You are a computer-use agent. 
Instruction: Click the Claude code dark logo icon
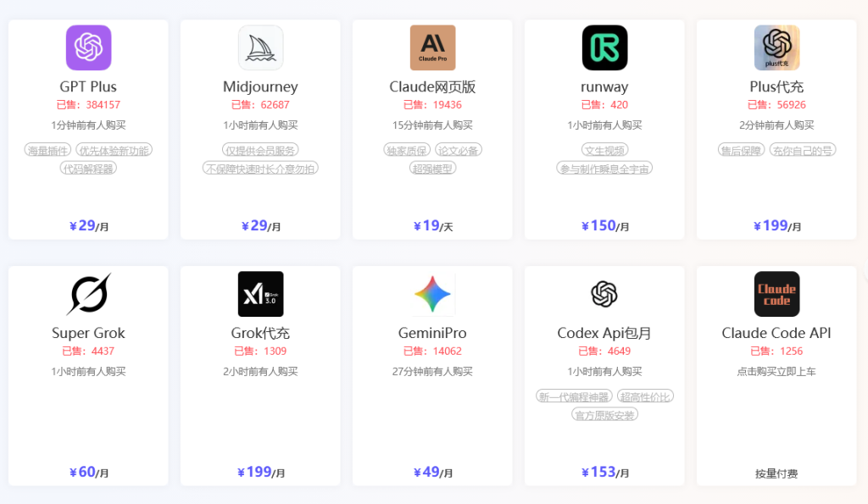(776, 294)
